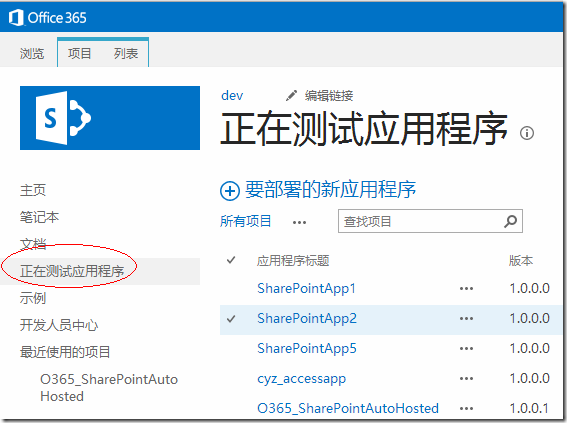Open ellipsis menu for SharePointApp1
This screenshot has width=567, height=423.
(x=466, y=289)
